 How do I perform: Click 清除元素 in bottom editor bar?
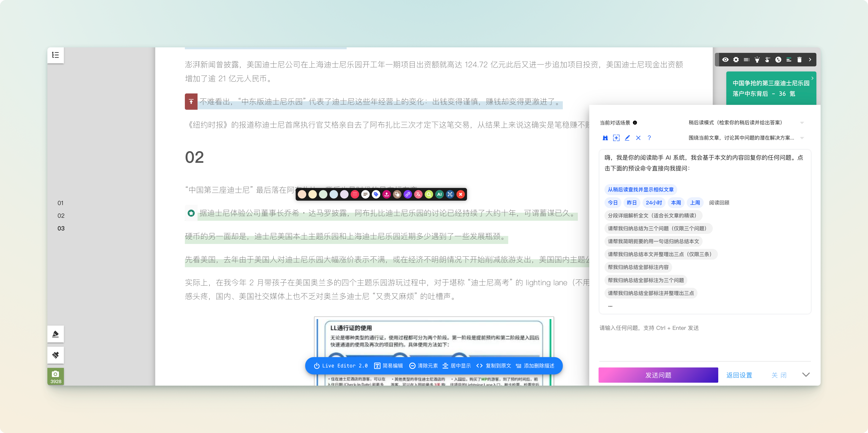click(423, 366)
